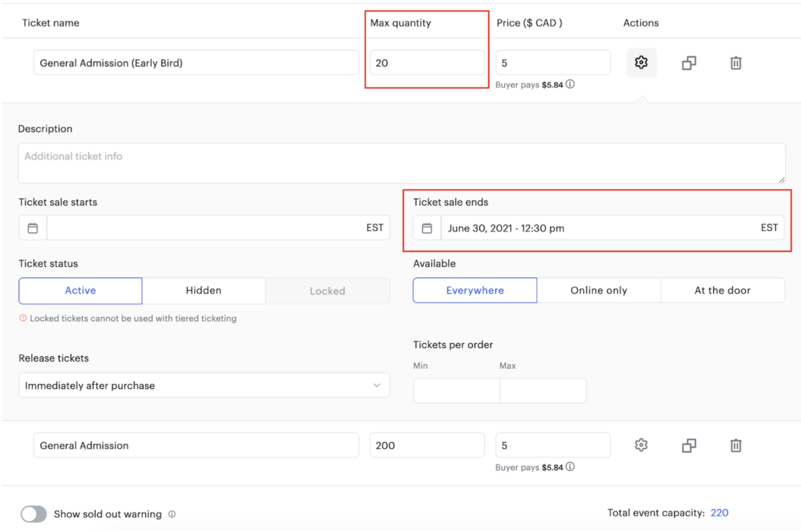Open the calendar for Ticket sale ends
Screen dimensions: 801x532
click(426, 227)
